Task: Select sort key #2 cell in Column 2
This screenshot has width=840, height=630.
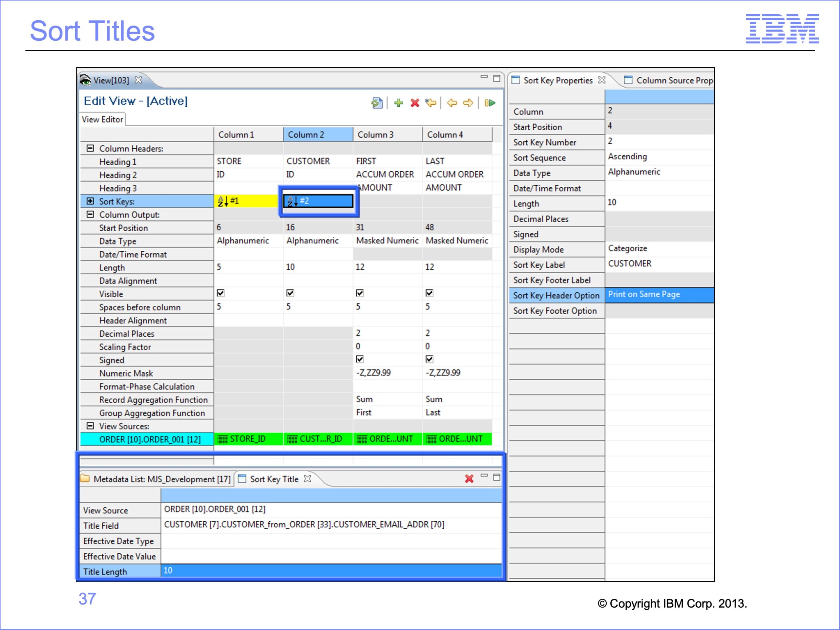Action: click(318, 201)
